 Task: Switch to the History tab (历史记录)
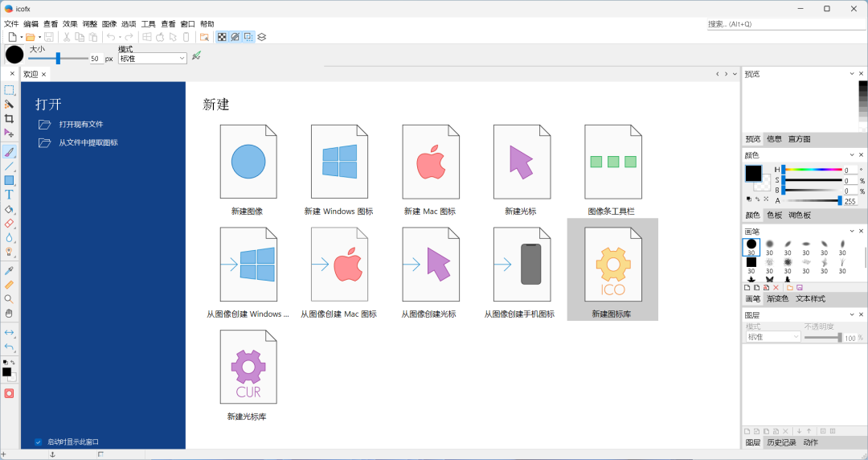point(781,442)
